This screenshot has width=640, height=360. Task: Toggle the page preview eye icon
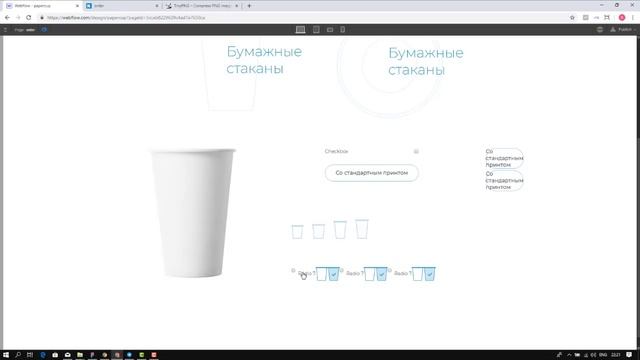44,30
